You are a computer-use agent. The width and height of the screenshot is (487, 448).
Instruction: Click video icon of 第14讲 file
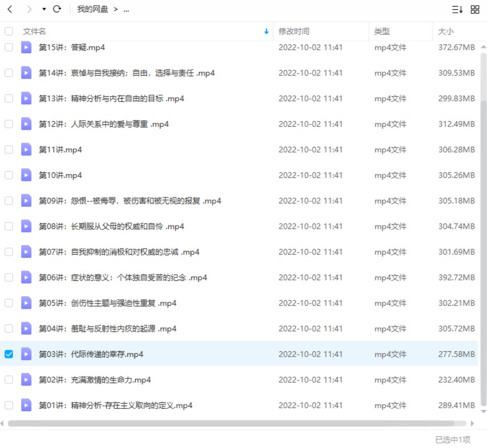click(26, 73)
